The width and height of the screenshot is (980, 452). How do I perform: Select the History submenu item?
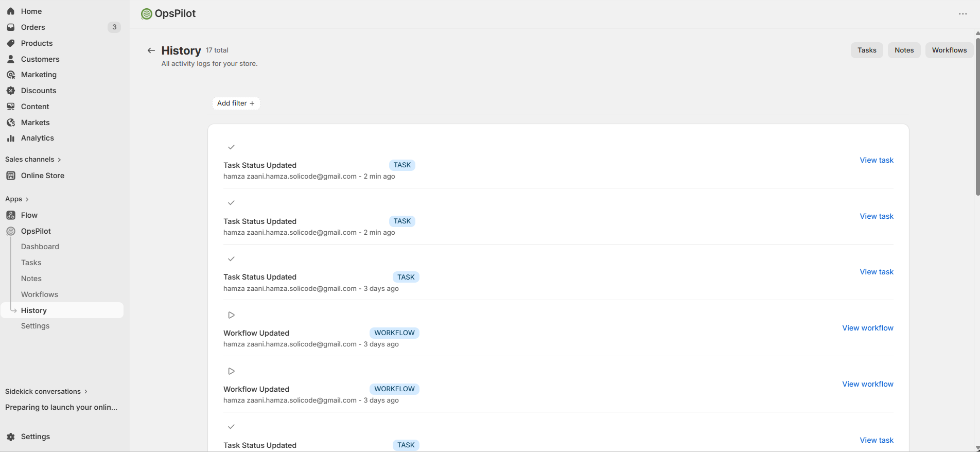[62, 310]
